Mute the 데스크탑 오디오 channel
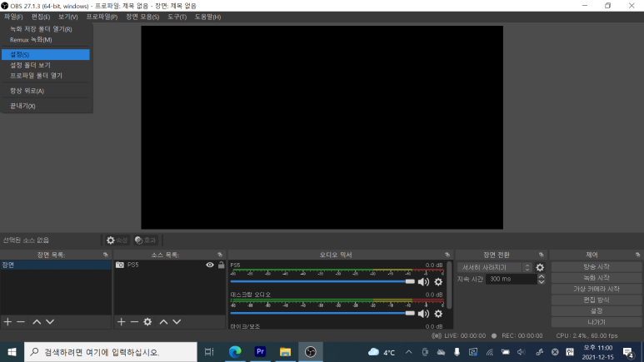 [423, 314]
